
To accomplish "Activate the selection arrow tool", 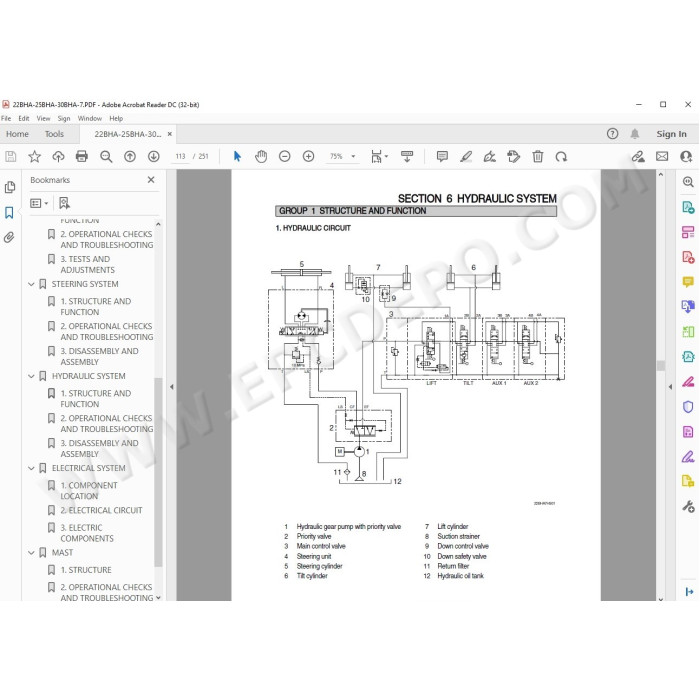I will click(237, 156).
